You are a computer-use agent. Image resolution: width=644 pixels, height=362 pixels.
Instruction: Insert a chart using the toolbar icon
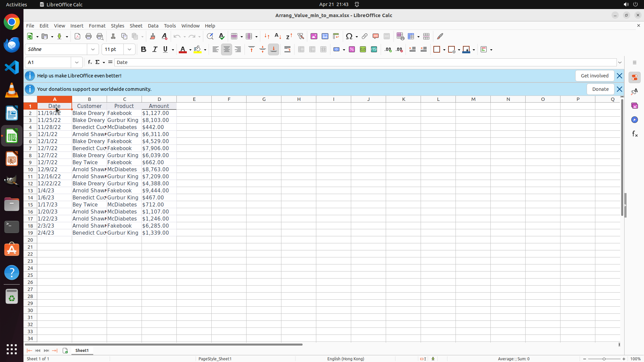325,36
